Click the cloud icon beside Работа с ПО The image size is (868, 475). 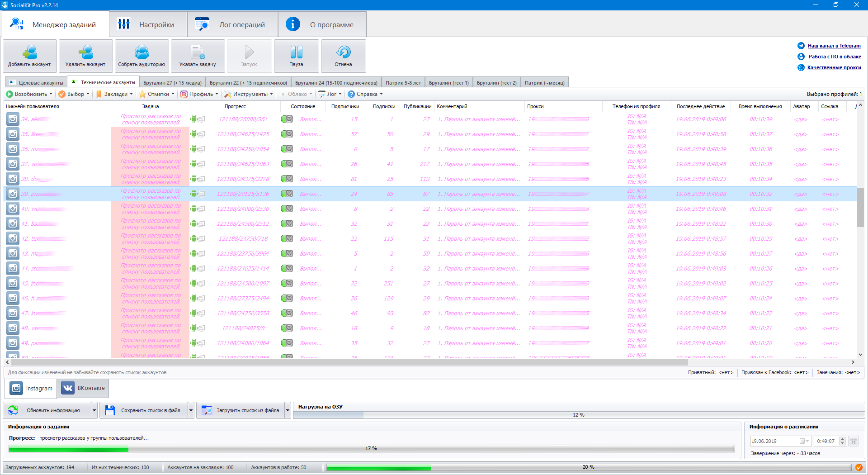(801, 57)
